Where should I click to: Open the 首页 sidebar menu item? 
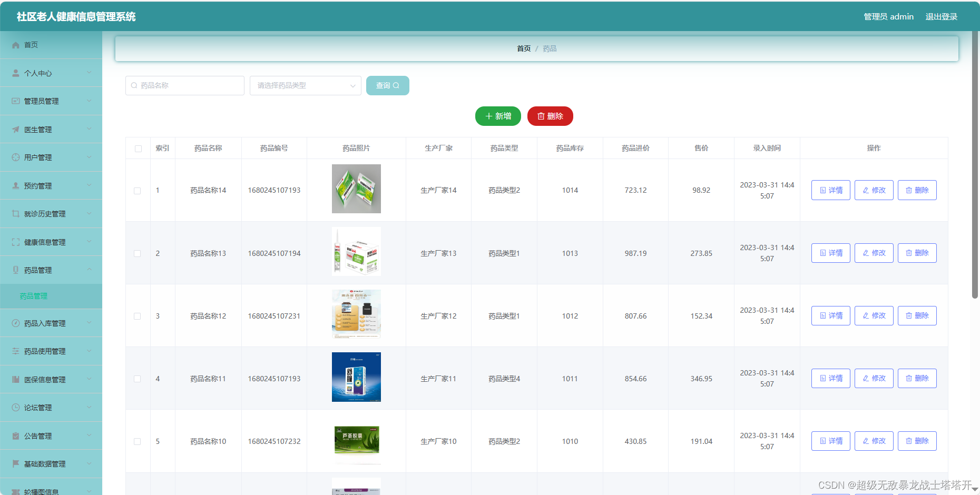coord(51,45)
